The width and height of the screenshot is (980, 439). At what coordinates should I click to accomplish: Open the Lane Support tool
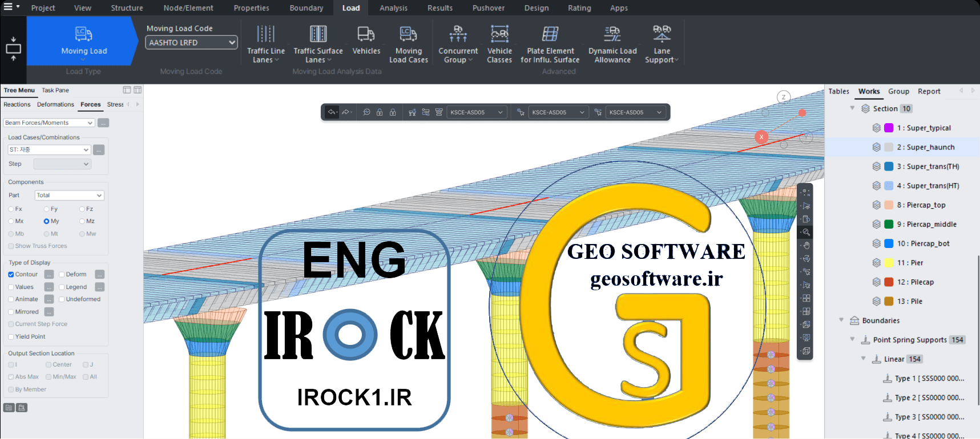click(662, 44)
